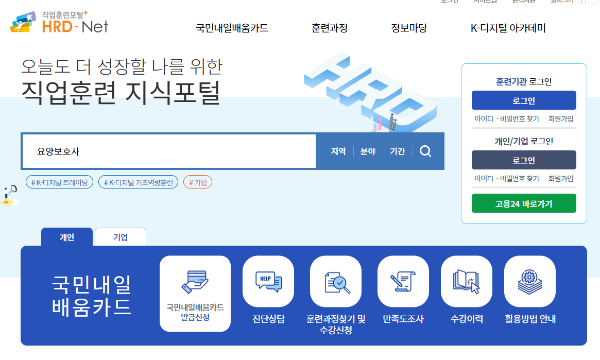Screen dimensions: 600x360
Task: Click 로그인 under 훈련기관 로그인
Action: coord(524,101)
